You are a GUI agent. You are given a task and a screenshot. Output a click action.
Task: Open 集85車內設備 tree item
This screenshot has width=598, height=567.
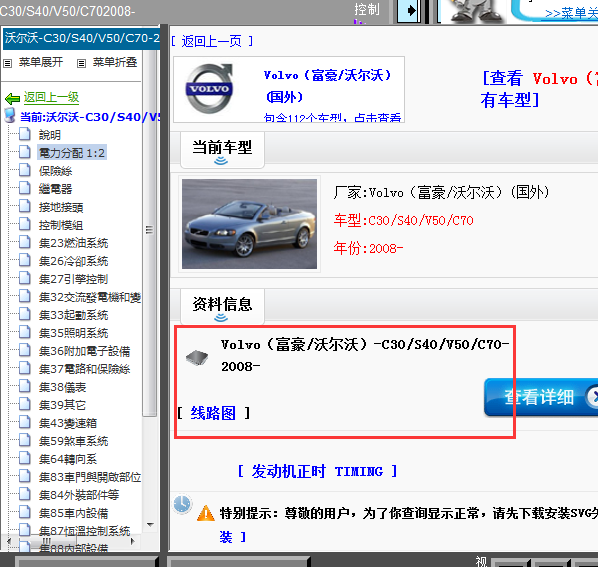(x=74, y=513)
